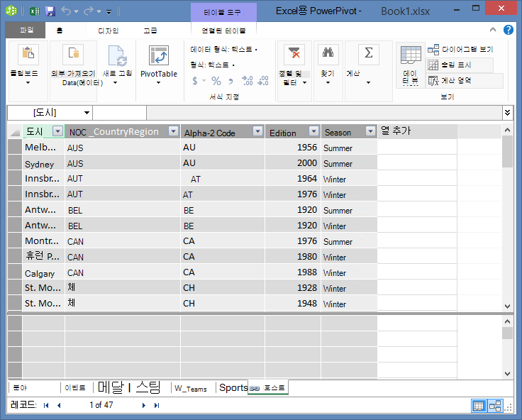Open the Linked Table ribbon tab
522x420 pixels.
(223, 31)
